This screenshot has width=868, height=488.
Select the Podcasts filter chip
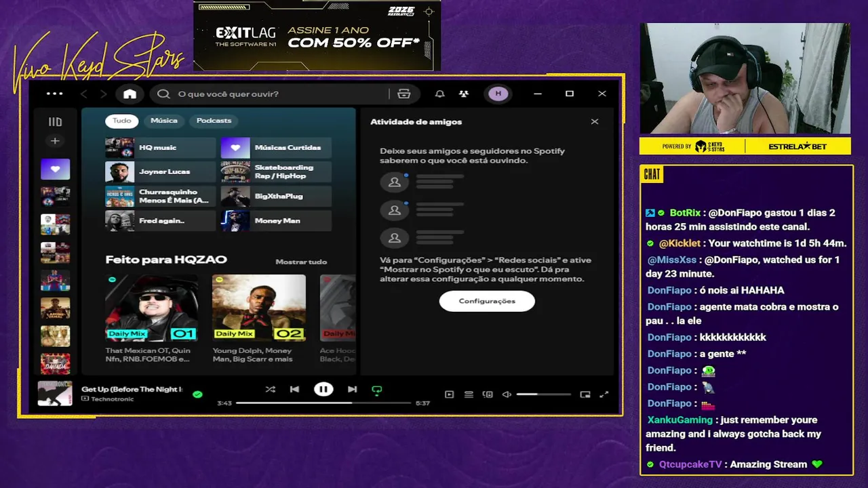(214, 121)
